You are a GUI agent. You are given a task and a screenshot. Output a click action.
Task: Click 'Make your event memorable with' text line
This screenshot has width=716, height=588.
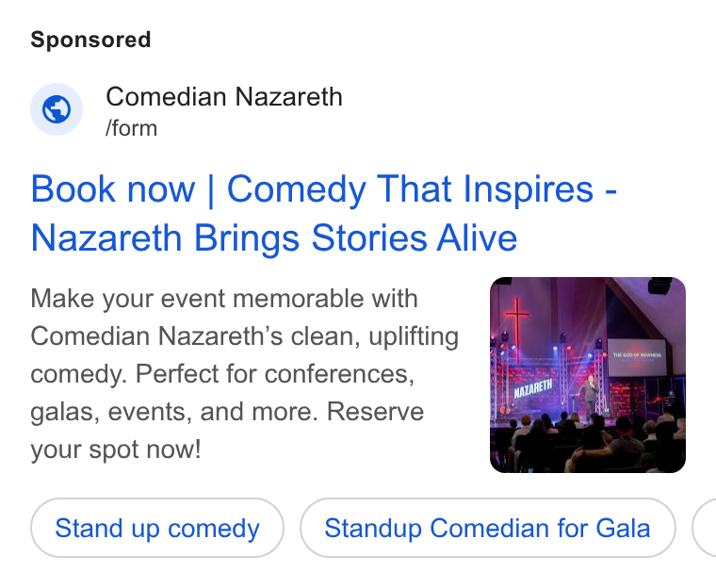pos(224,299)
